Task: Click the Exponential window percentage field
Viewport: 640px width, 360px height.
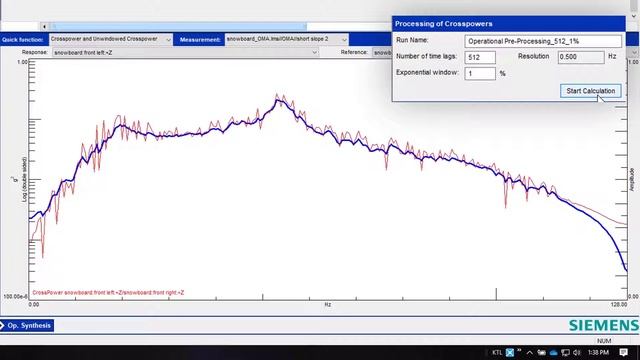Action: (x=480, y=73)
